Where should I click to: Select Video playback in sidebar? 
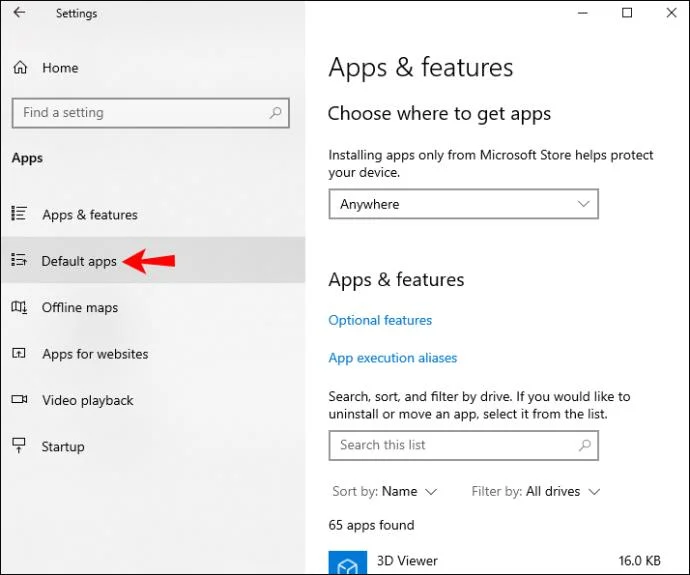(152, 400)
